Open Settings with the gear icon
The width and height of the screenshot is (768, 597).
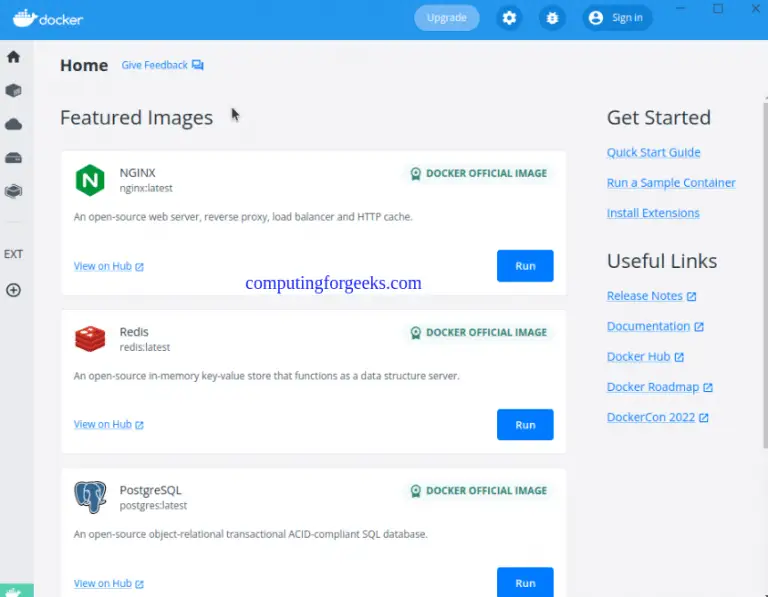click(x=510, y=18)
